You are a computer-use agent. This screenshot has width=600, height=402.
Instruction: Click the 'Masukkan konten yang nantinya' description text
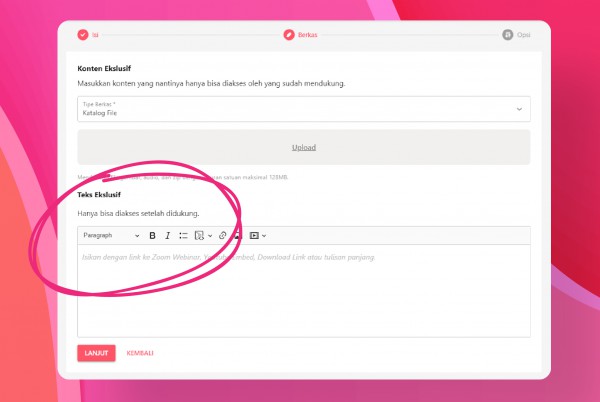coord(211,83)
